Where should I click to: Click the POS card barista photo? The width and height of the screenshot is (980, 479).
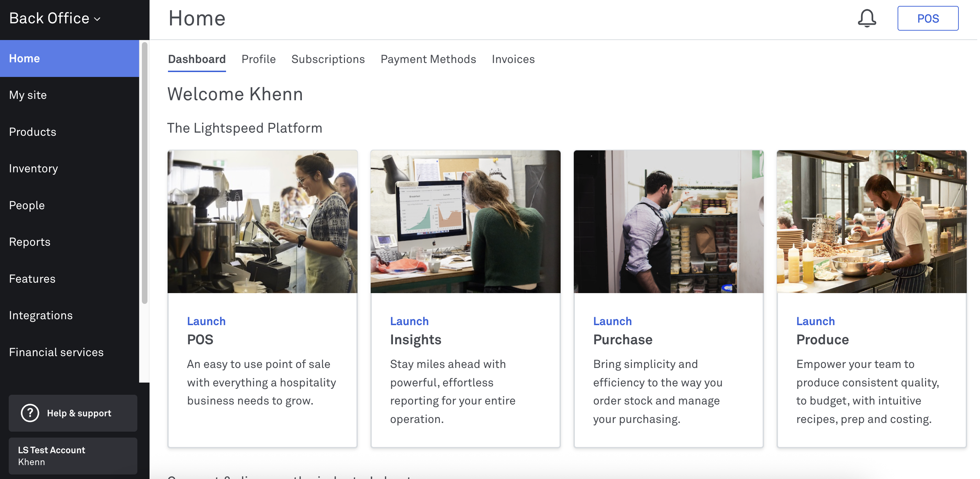pyautogui.click(x=263, y=222)
